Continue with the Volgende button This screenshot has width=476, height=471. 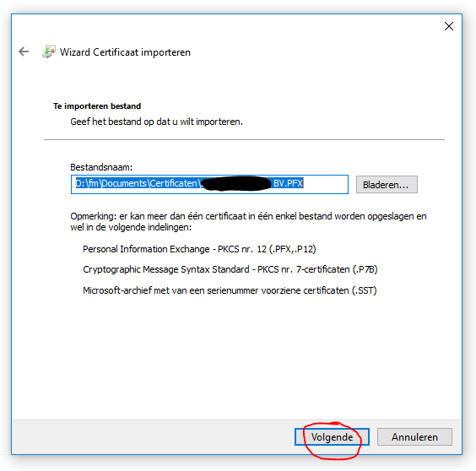click(x=332, y=437)
